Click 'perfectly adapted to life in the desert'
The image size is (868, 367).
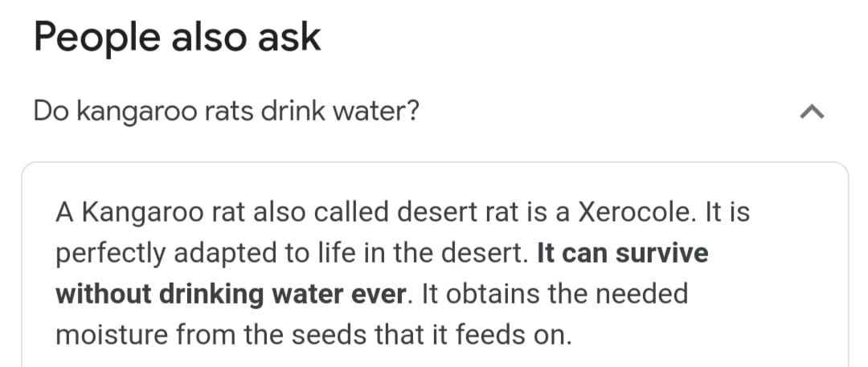(x=292, y=254)
